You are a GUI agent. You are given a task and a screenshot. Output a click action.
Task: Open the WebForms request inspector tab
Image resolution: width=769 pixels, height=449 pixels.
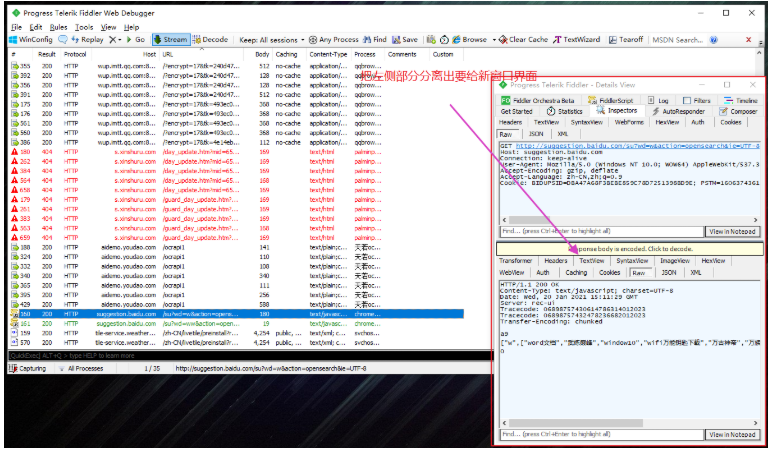(629, 123)
